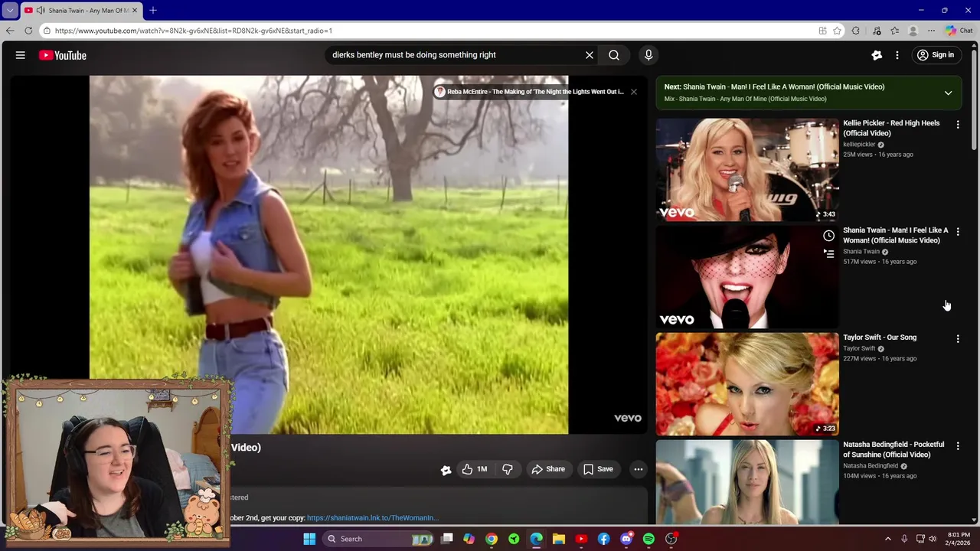Open OBS Studio from taskbar

pyautogui.click(x=671, y=539)
